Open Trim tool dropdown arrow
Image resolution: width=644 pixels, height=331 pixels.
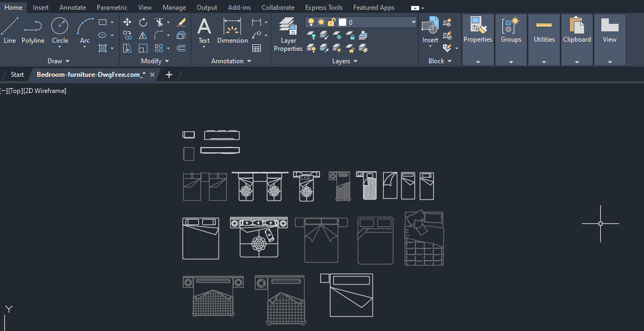[x=168, y=23]
